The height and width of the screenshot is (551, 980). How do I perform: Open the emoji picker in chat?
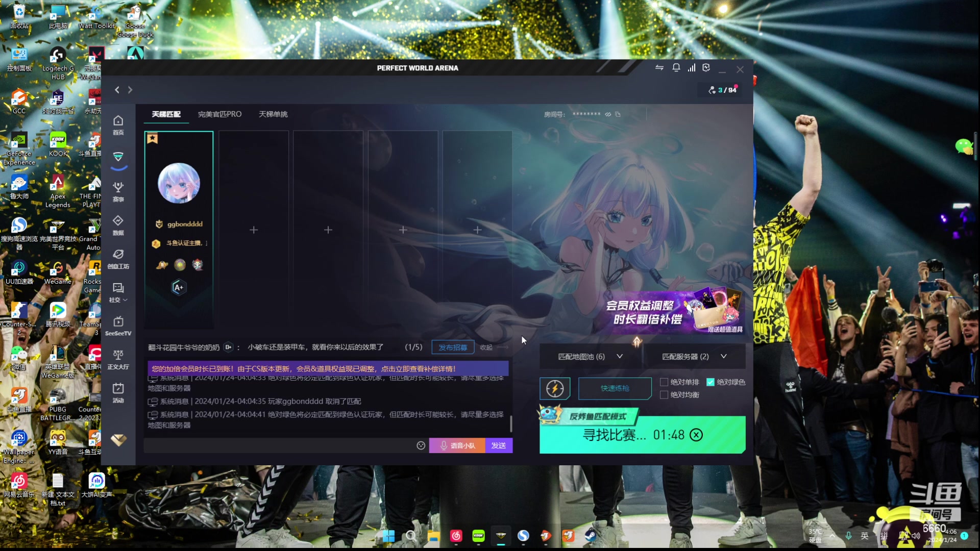point(421,445)
